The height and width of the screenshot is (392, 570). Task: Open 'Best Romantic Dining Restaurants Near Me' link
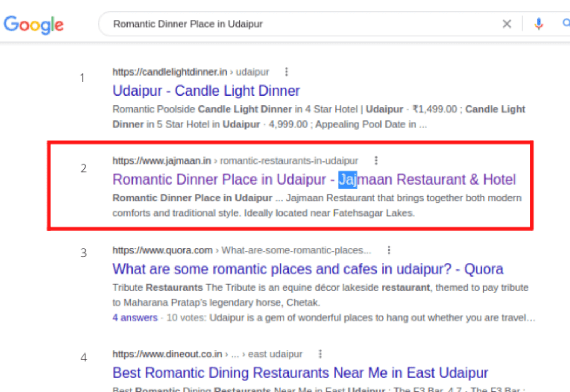[x=300, y=373]
